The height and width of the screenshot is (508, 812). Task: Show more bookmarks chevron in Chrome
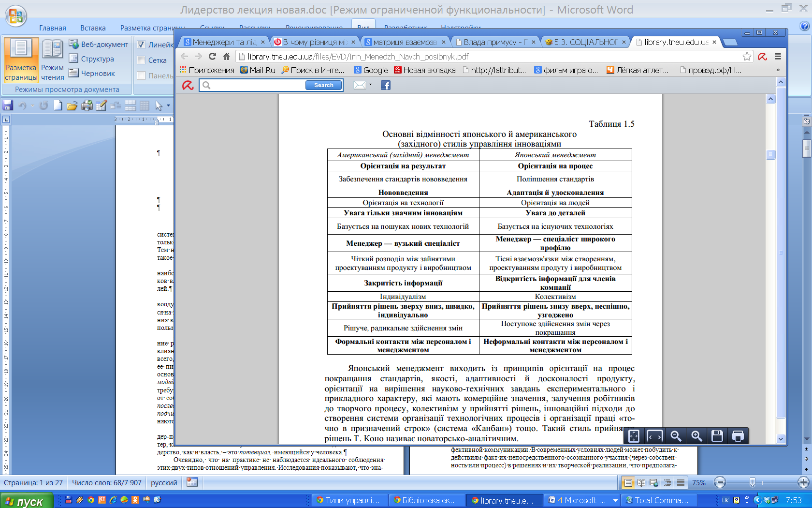click(778, 70)
